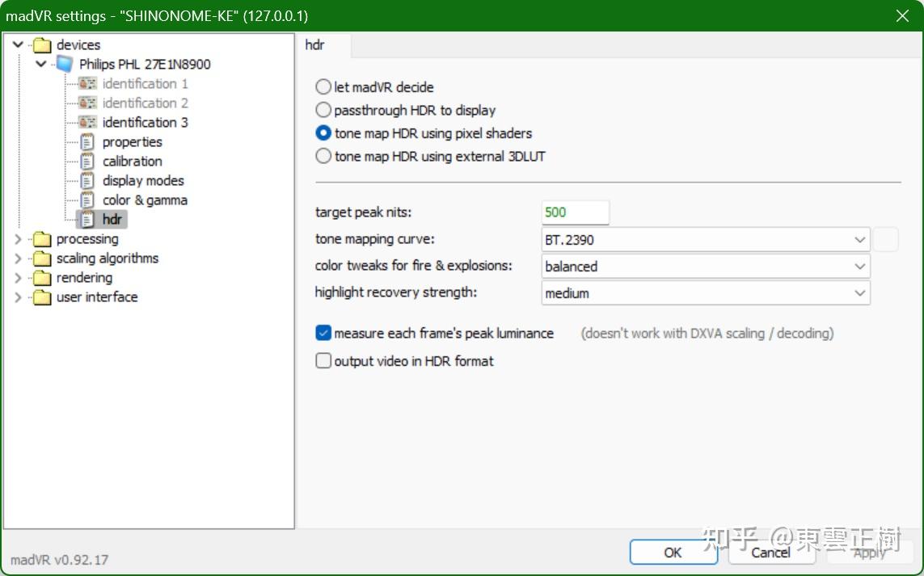Click the rendering folder icon
The image size is (924, 576).
[x=42, y=278]
